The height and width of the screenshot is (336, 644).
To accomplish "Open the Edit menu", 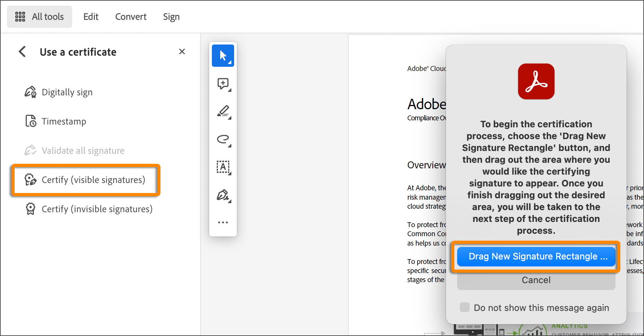I will click(x=91, y=16).
